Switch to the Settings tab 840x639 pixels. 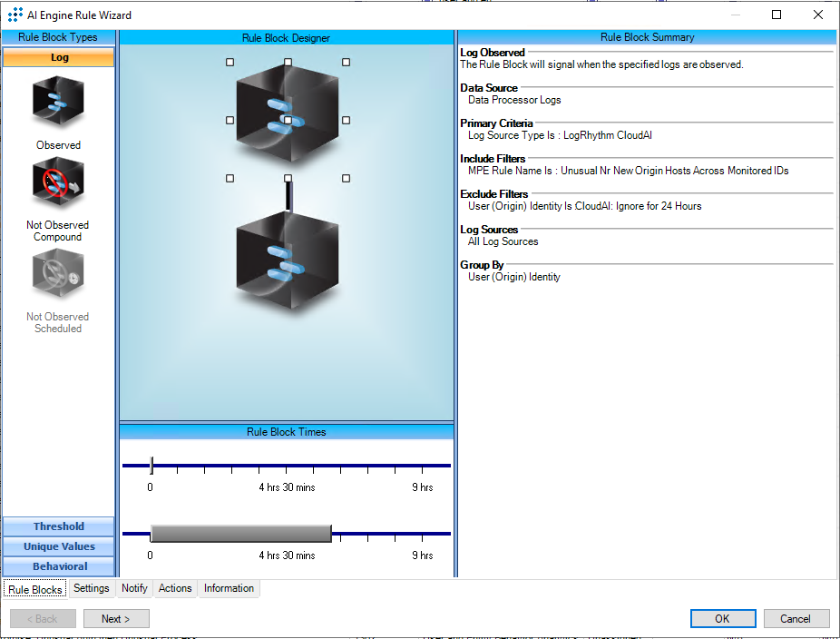point(92,588)
